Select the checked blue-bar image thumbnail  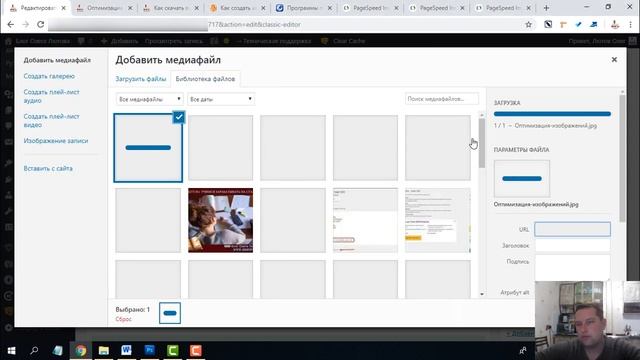pyautogui.click(x=148, y=148)
